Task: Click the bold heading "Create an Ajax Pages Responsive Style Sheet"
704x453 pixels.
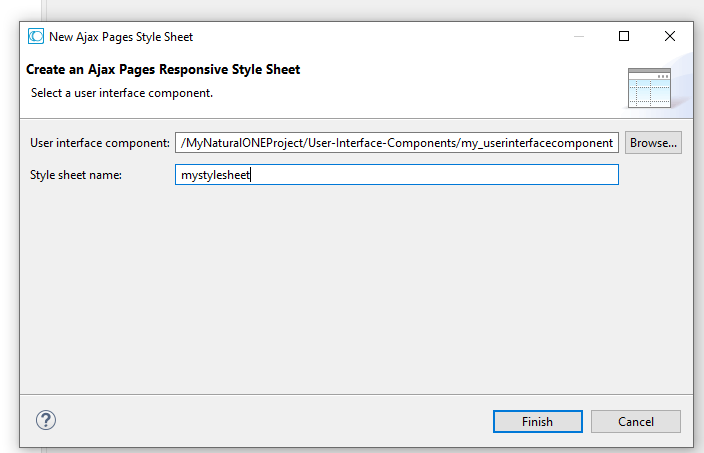Action: pos(163,70)
